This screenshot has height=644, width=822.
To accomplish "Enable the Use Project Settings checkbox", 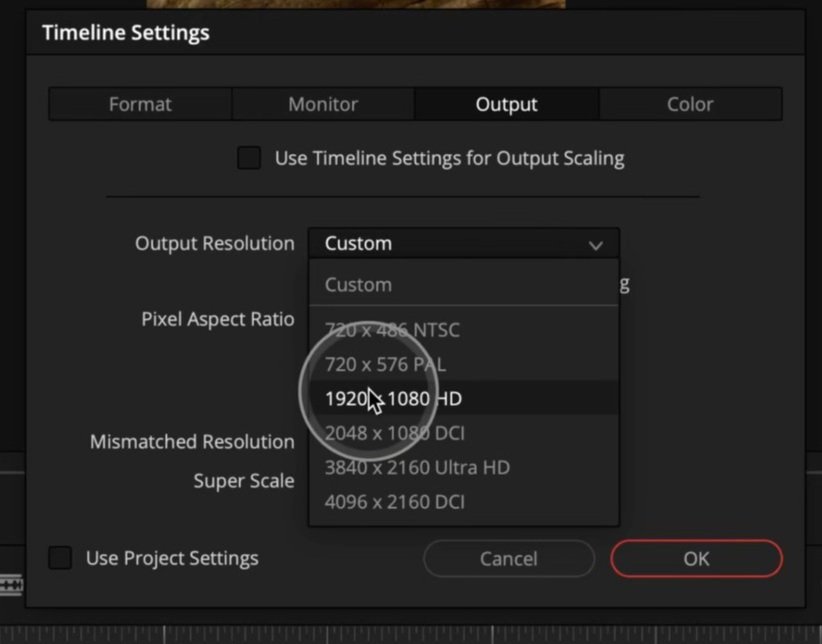I will 57,559.
